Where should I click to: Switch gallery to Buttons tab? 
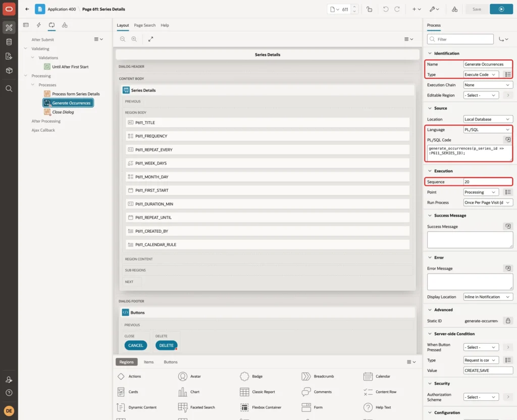[171, 361]
